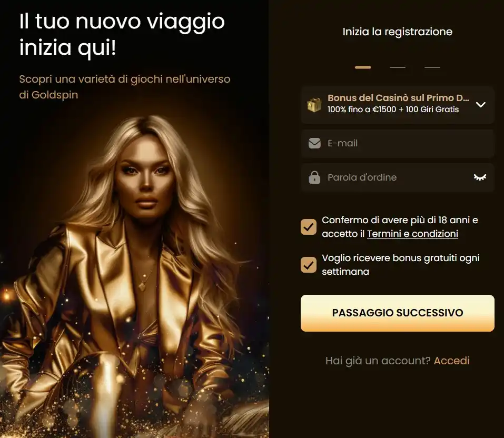Select the third registration step indicator
The height and width of the screenshot is (438, 504).
432,67
